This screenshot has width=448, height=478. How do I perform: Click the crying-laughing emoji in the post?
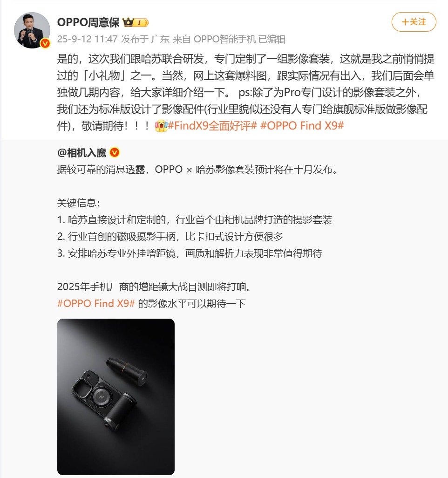[x=161, y=126]
